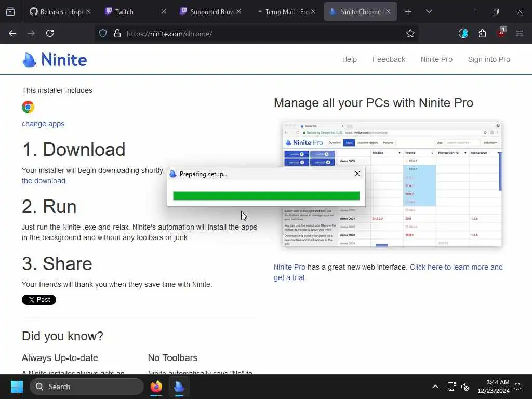Click the retry the download link

44,181
